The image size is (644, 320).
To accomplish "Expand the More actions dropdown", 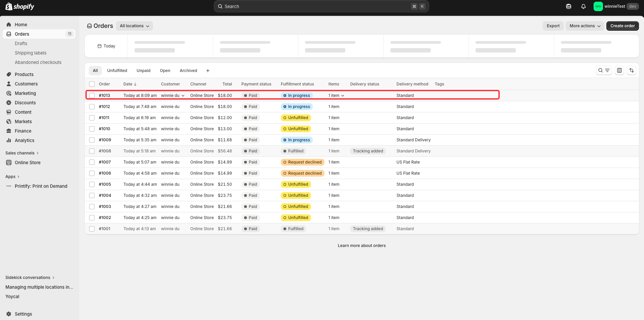I will tap(585, 26).
